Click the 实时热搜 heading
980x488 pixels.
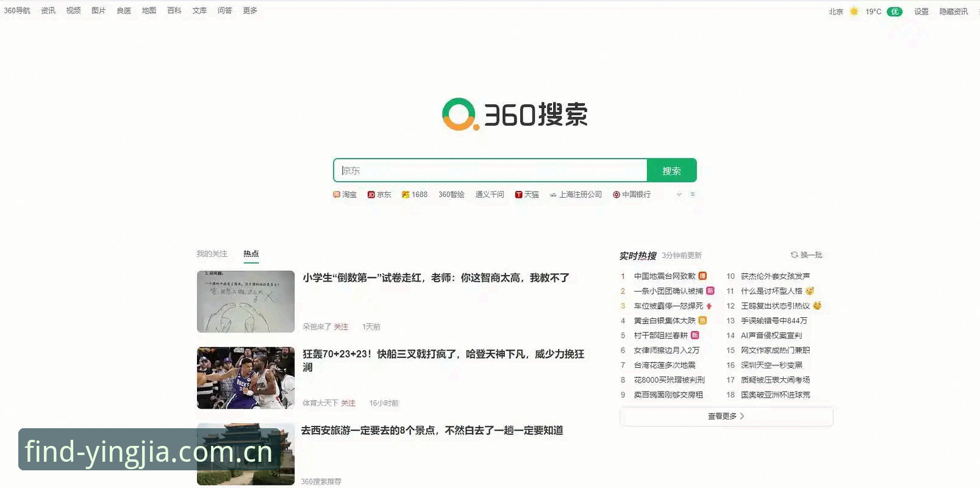[x=638, y=256]
